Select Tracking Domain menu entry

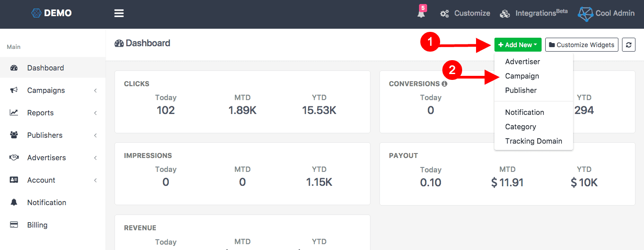tap(534, 141)
